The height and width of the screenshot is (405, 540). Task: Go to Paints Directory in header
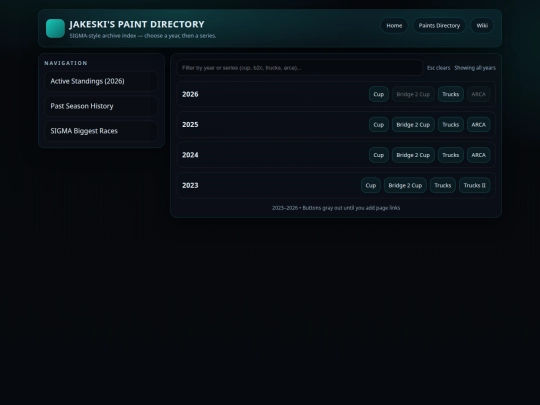pos(439,25)
